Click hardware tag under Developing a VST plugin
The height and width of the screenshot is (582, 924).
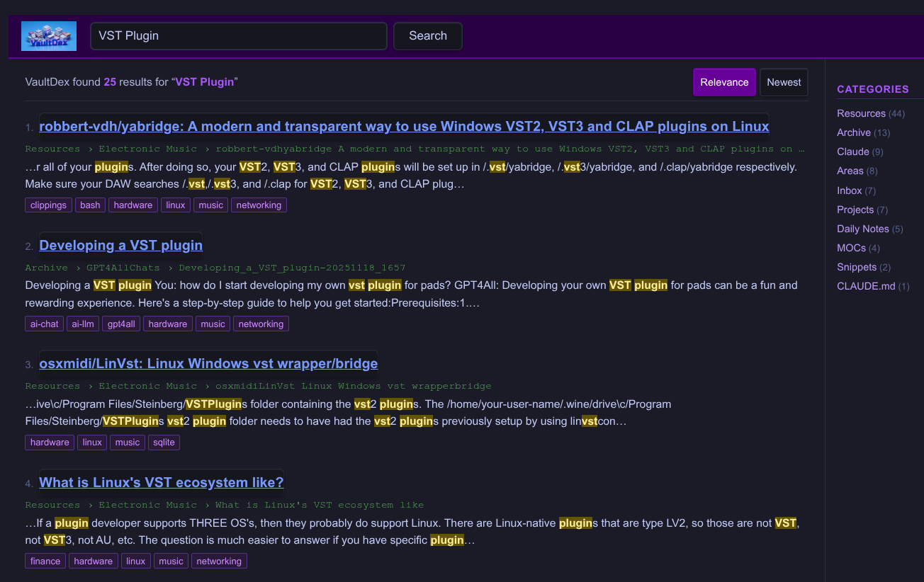pyautogui.click(x=168, y=324)
